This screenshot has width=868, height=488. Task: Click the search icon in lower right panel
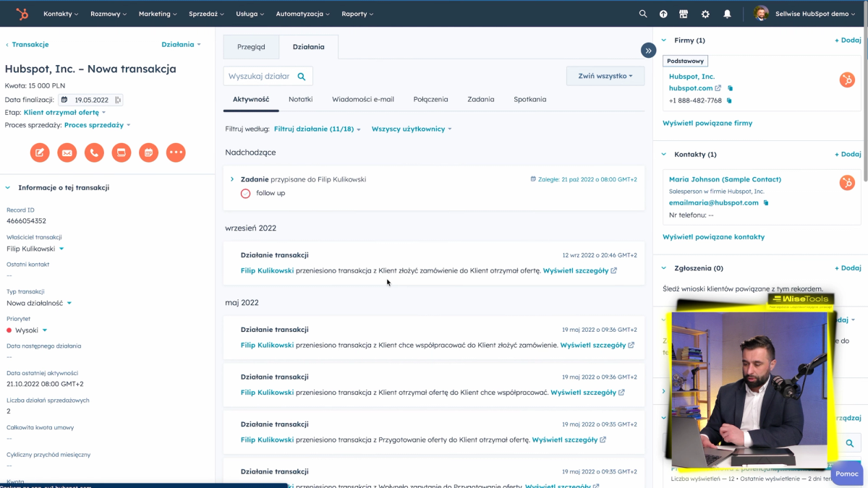tap(850, 443)
